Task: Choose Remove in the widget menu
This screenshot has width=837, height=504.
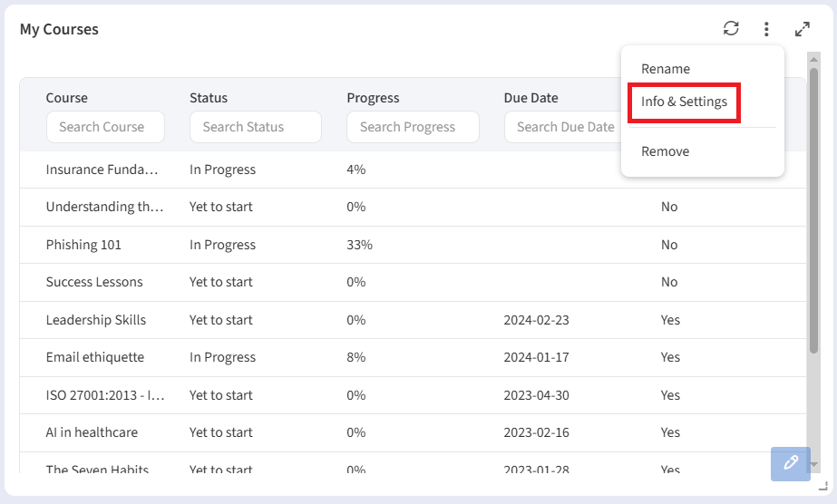Action: 665,151
